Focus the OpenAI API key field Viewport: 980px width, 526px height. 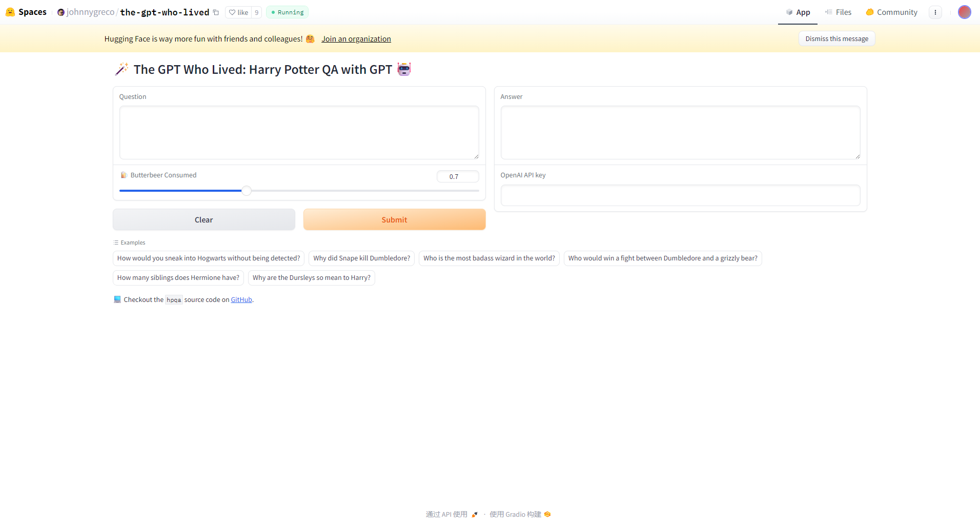680,195
